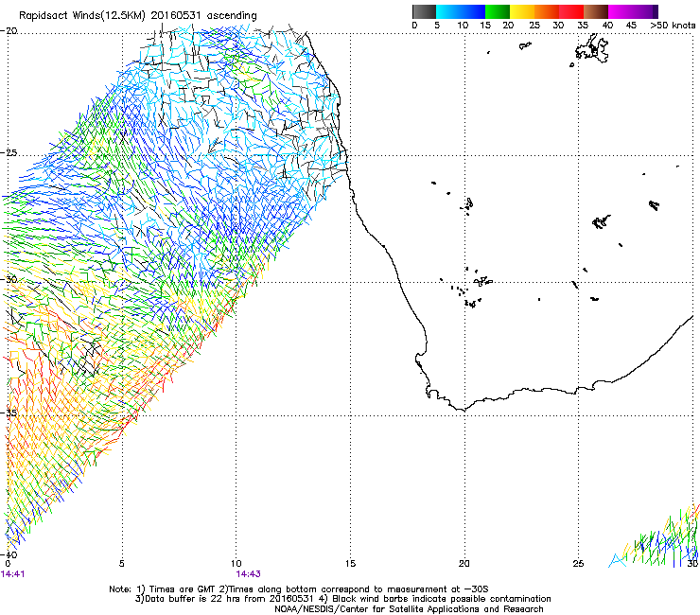Select latitude axis label '-25'

tap(9, 153)
